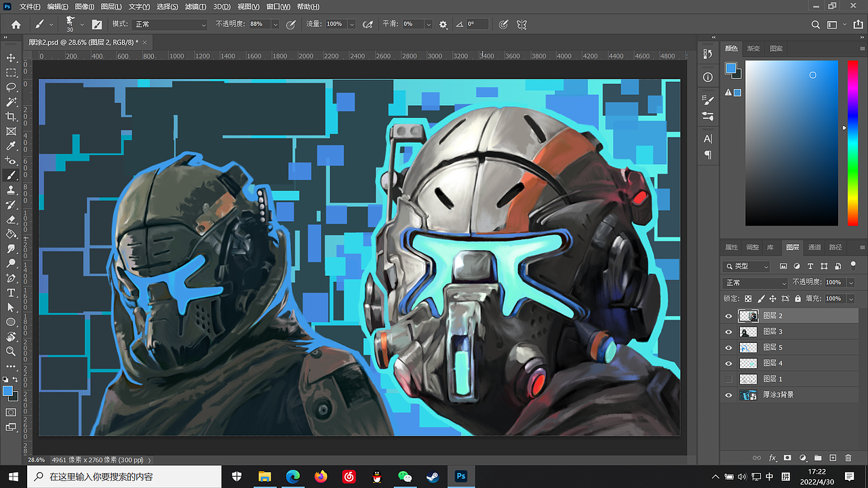This screenshot has height=488, width=868.
Task: Toggle the layer filter switch
Action: (x=853, y=265)
